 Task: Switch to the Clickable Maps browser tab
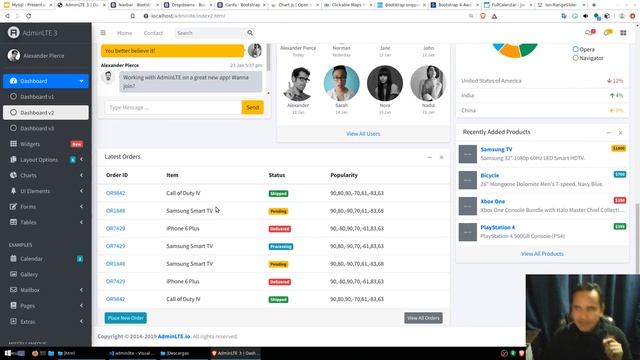(x=347, y=5)
